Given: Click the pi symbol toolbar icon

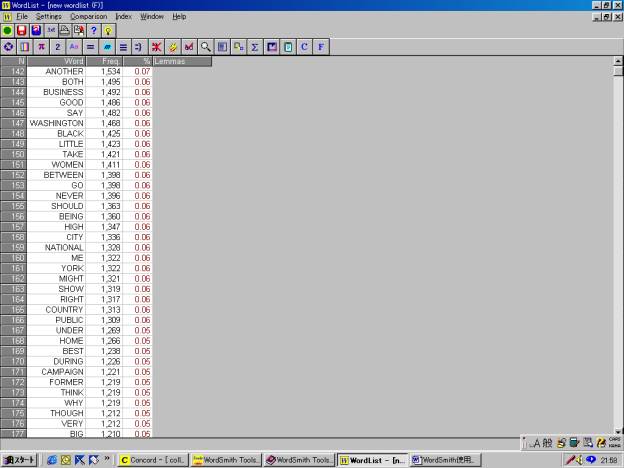Looking at the screenshot, I should pos(41,47).
